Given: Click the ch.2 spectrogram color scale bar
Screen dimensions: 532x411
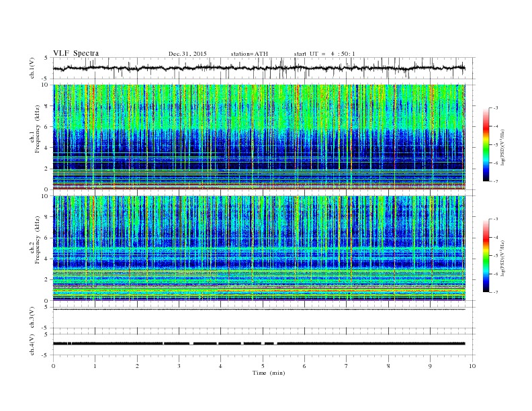Looking at the screenshot, I should tap(486, 256).
